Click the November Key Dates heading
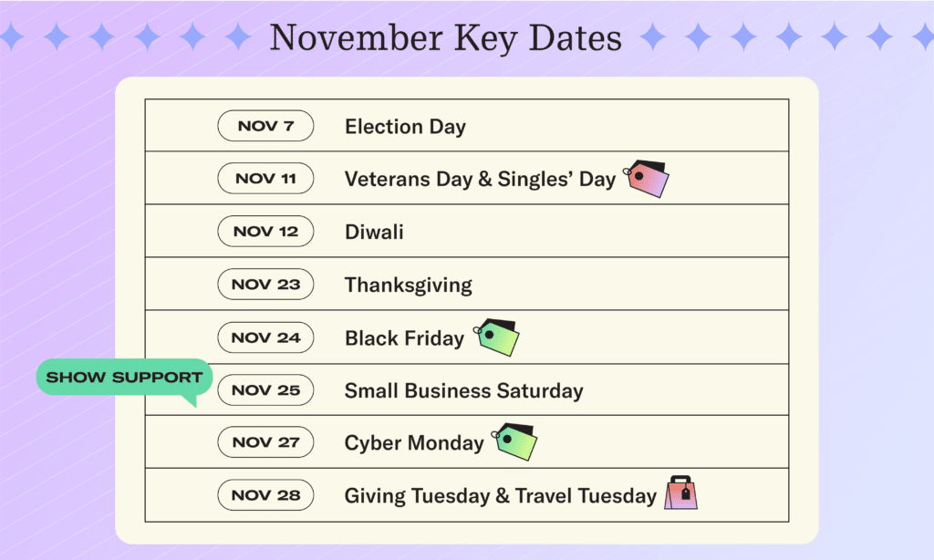 [445, 37]
